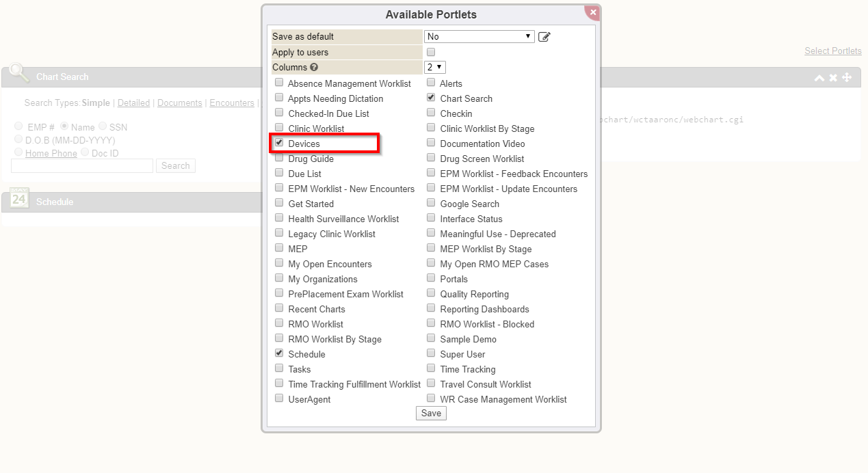Tick the Time Tracking portlet checkbox
The height and width of the screenshot is (473, 868).
[x=431, y=368]
